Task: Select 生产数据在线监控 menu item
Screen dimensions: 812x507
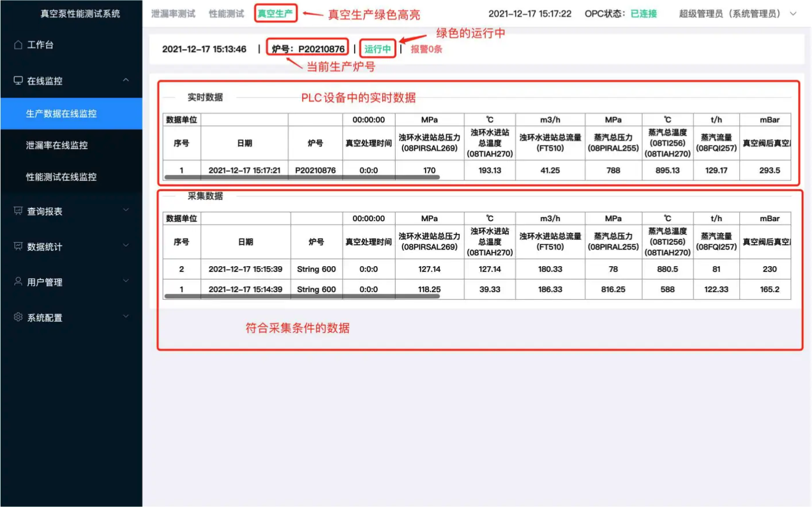Action: pyautogui.click(x=71, y=114)
